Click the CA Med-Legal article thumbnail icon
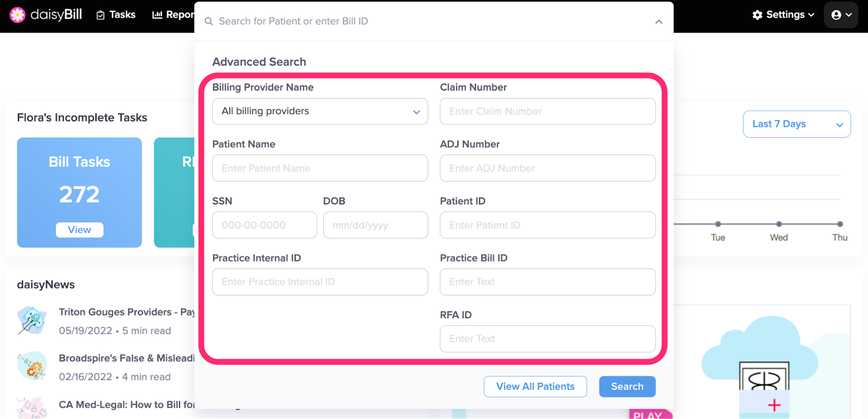This screenshot has width=868, height=419. tap(31, 408)
